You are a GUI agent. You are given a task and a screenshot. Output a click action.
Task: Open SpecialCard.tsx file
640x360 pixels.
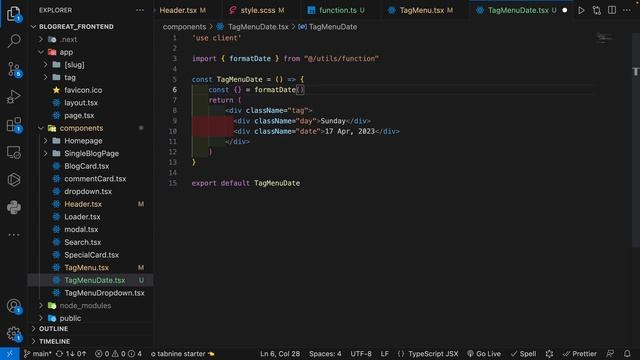click(x=91, y=255)
